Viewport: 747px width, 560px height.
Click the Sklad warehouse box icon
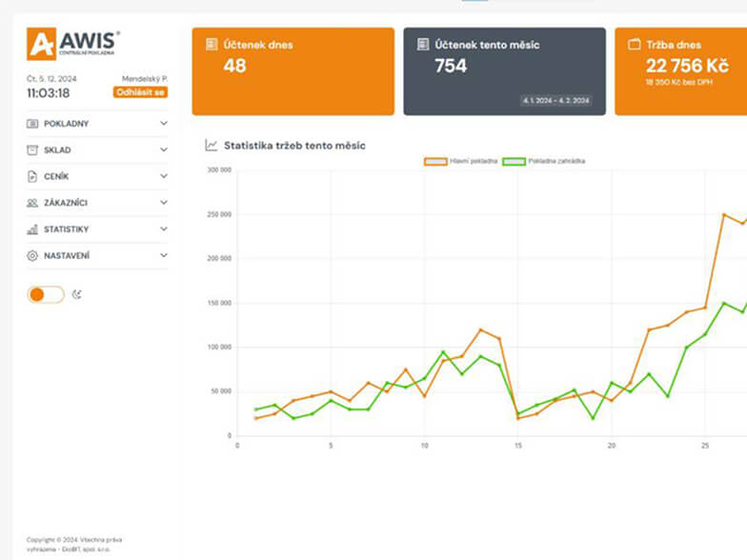point(32,150)
